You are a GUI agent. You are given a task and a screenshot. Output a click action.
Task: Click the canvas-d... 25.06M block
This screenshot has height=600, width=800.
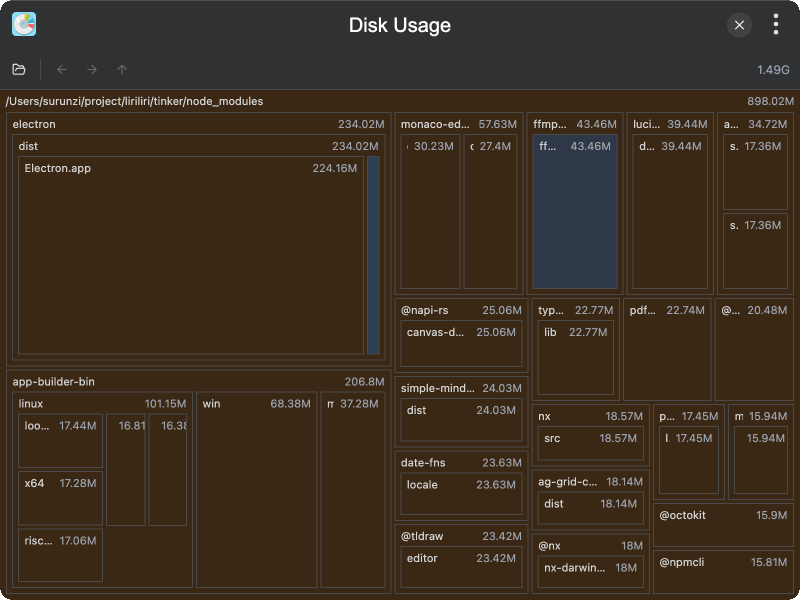461,342
